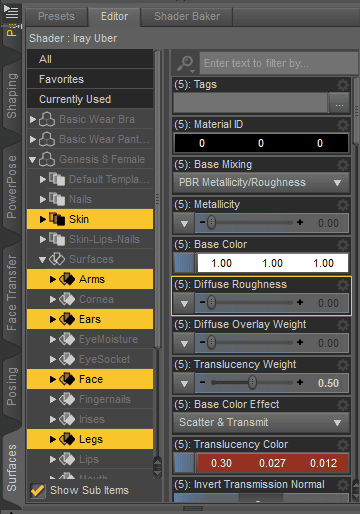Viewport: 360px width, 514px height.
Task: Open the Translucency Weight map dropdown arrow
Action: pos(184,383)
